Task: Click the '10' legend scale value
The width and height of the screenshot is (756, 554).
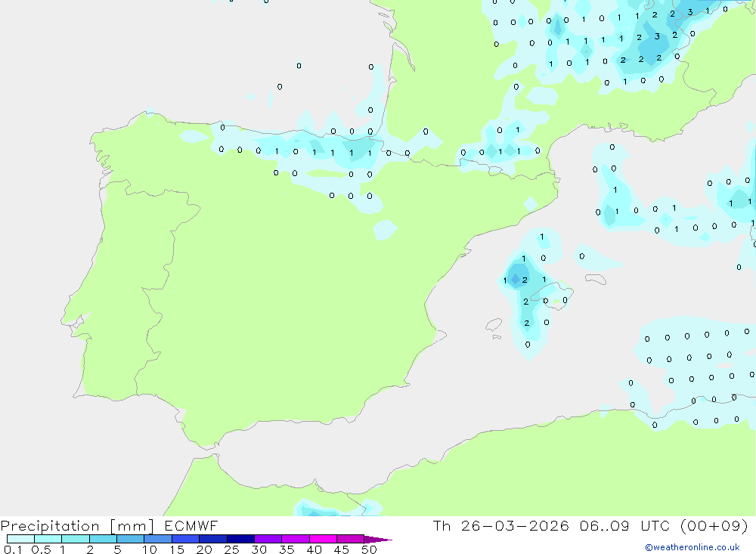Action: [x=150, y=549]
